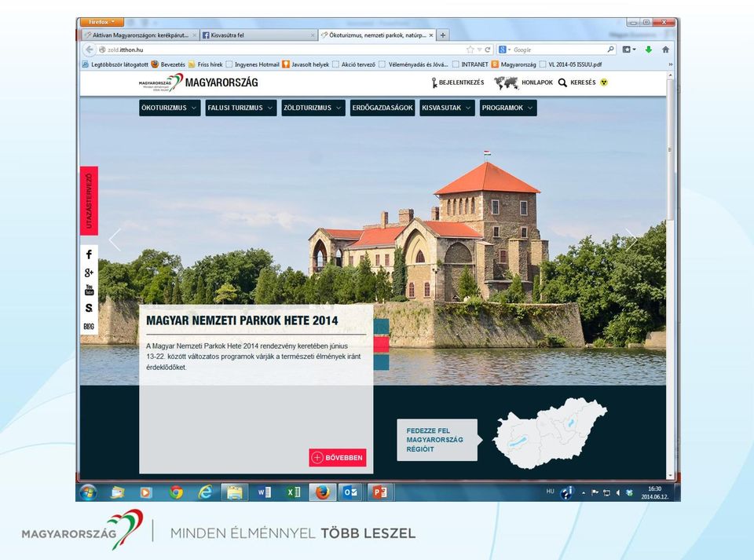754x560 pixels.
Task: Click the S icon in side panel
Action: click(x=89, y=308)
